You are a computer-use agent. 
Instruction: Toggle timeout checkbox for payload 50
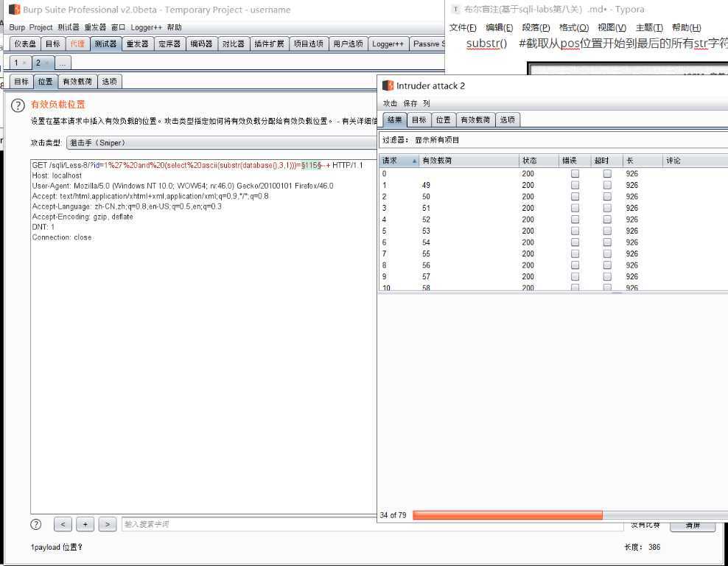click(607, 197)
